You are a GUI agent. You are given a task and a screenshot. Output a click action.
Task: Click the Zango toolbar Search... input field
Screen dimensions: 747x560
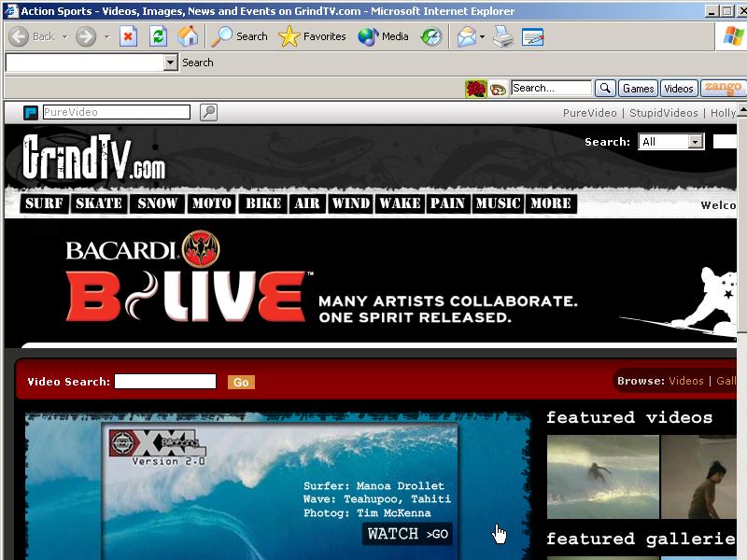point(551,88)
